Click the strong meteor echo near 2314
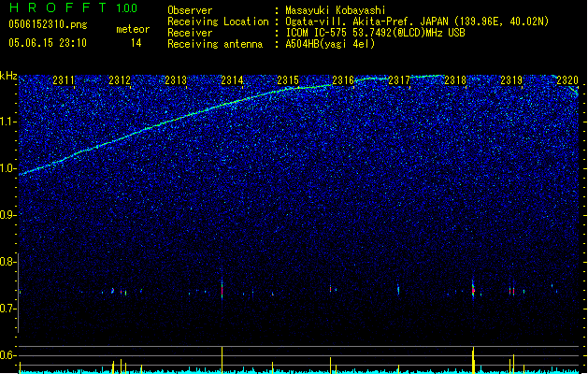Screen dimensions: 588x374 pyautogui.click(x=222, y=290)
